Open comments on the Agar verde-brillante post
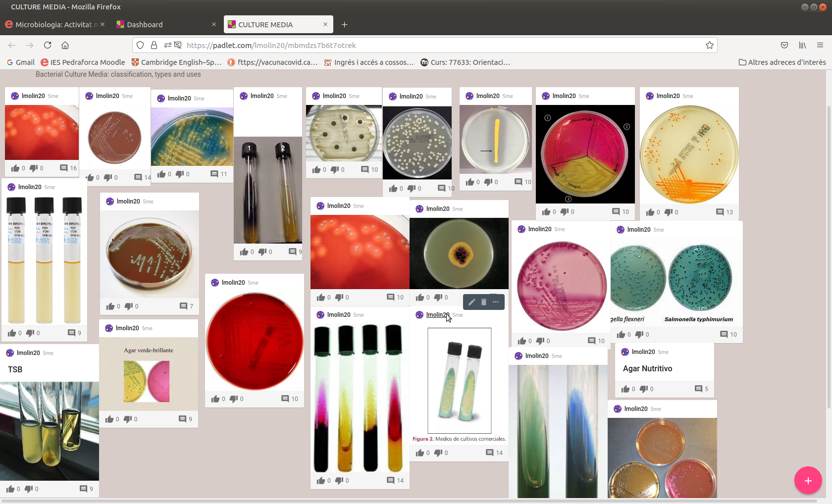The width and height of the screenshot is (832, 504). pos(183,419)
